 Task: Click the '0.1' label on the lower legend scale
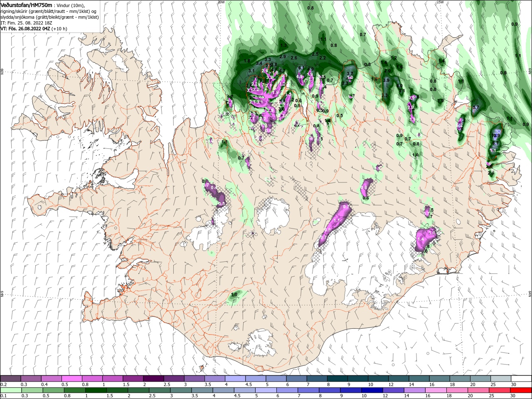[x=3, y=396]
